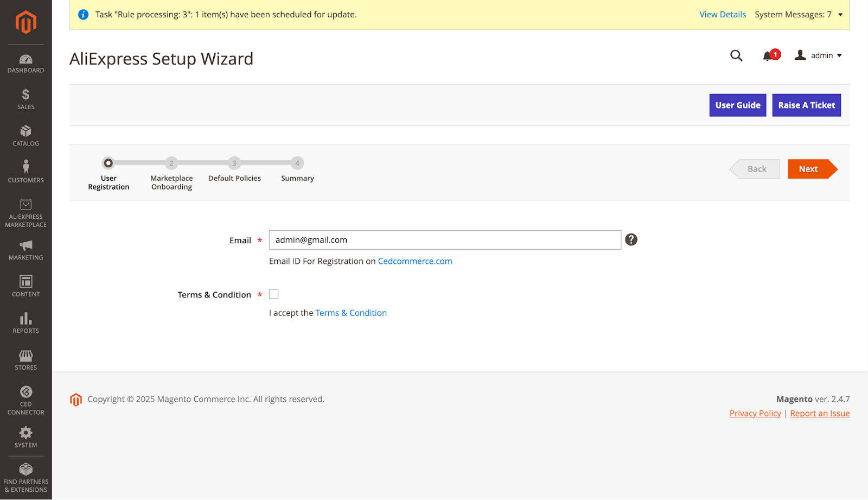Viewport: 868px width, 500px height.
Task: Expand System Messages dropdown arrow
Action: point(840,15)
